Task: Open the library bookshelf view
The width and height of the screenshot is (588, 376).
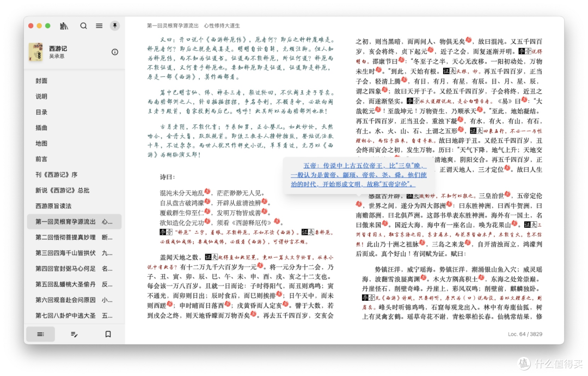Action: pyautogui.click(x=64, y=26)
